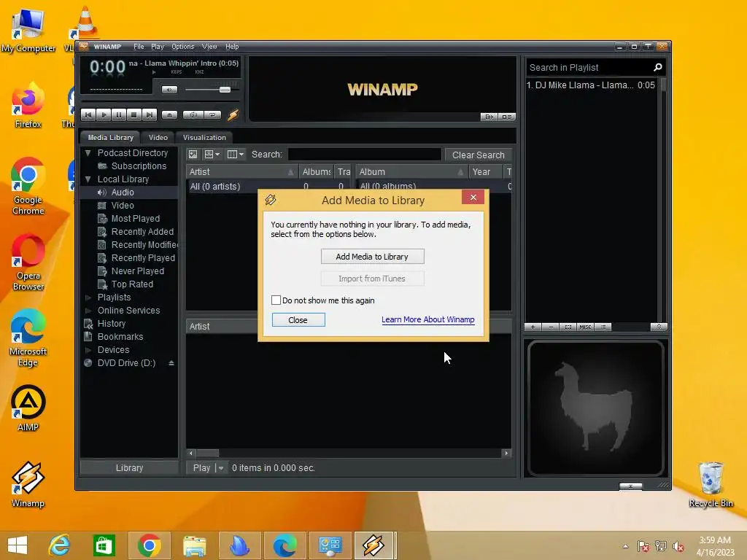Click the library Search input field

365,155
